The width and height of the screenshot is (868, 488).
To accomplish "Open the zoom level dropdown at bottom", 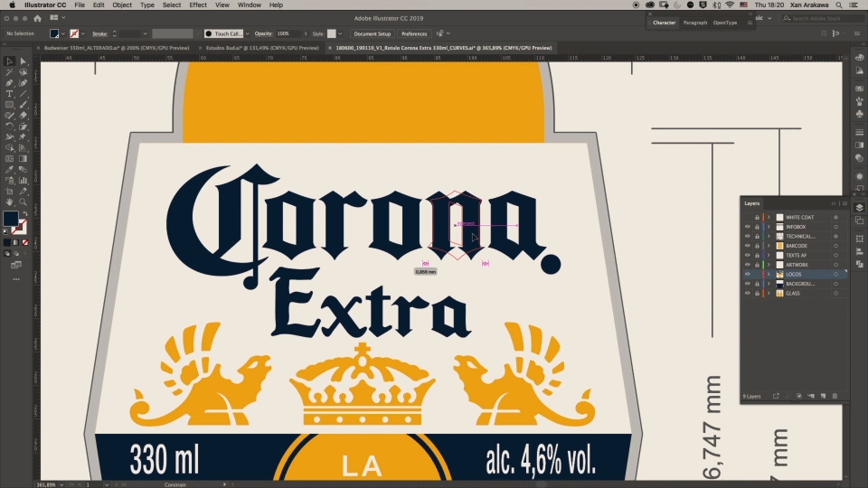I will coord(61,484).
